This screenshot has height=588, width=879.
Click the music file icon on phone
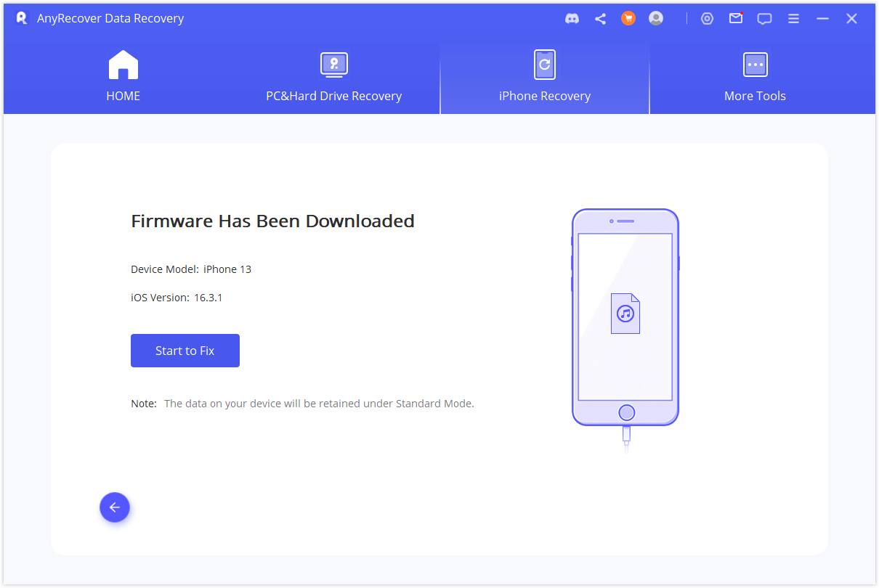coord(625,314)
